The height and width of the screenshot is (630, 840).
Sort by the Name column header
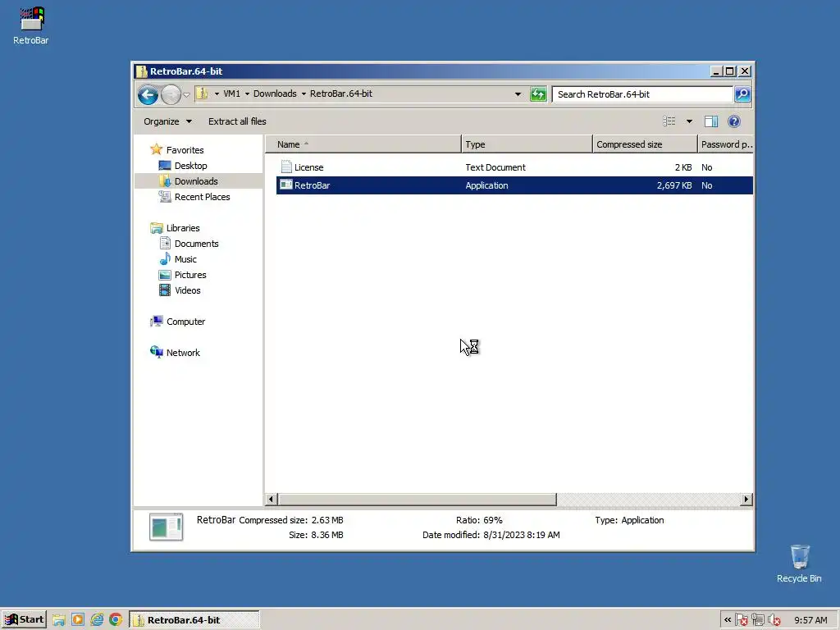(x=363, y=144)
